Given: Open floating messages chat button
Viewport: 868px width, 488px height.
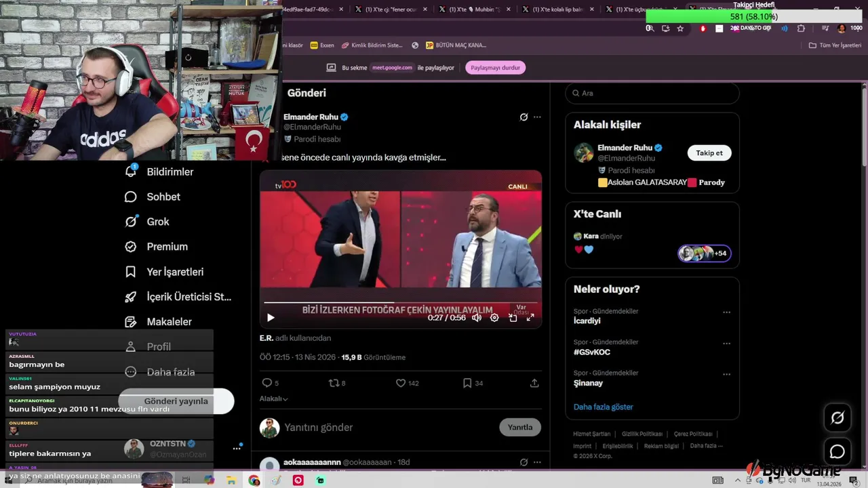Looking at the screenshot, I should [837, 451].
